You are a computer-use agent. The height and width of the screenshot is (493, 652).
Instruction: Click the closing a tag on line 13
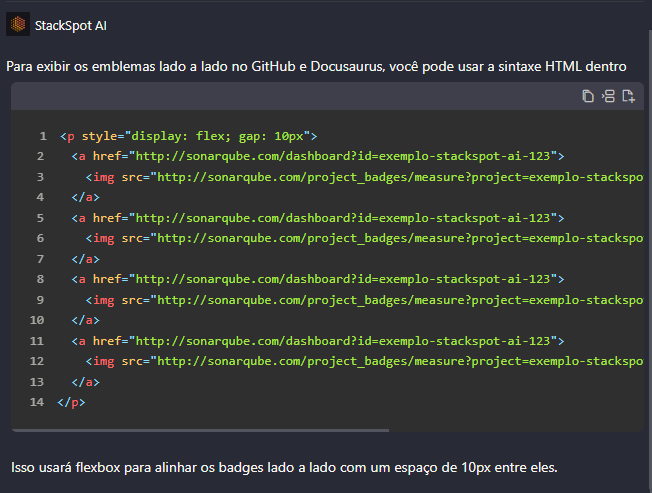pos(85,382)
